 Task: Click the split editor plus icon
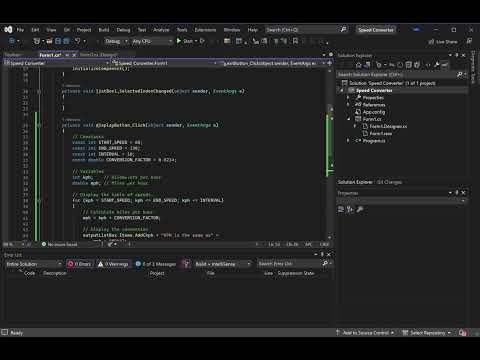coord(329,63)
